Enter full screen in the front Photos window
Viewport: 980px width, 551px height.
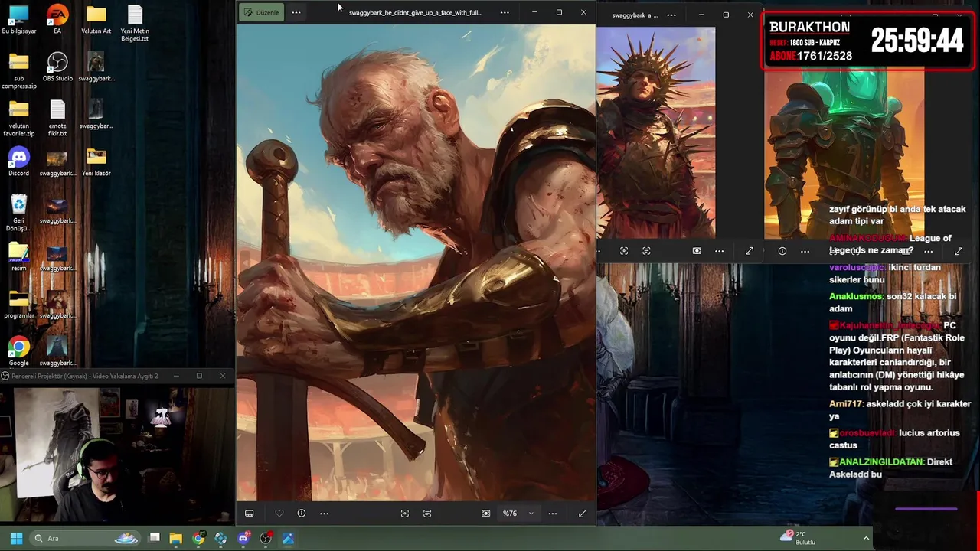tap(583, 514)
